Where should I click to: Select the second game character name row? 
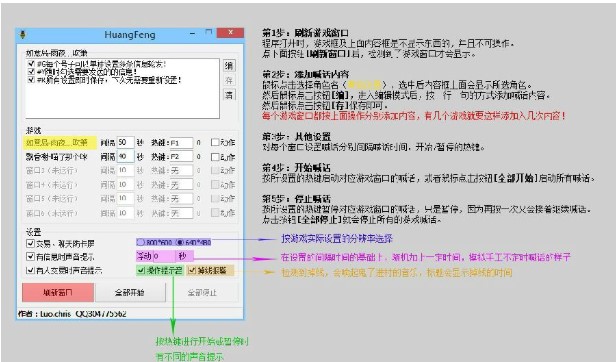(x=56, y=157)
